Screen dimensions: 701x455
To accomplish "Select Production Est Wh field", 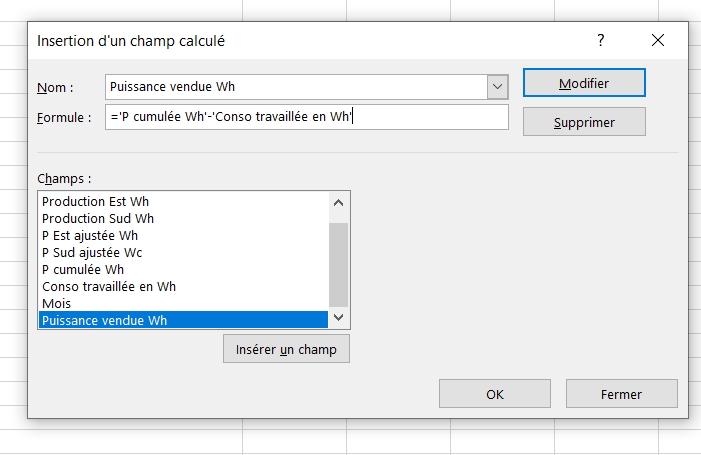I will [x=96, y=202].
